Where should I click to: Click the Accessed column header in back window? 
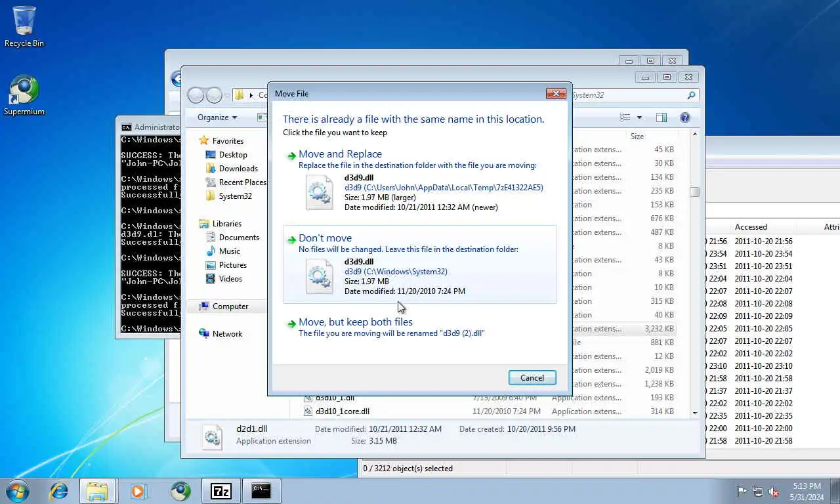coord(751,227)
